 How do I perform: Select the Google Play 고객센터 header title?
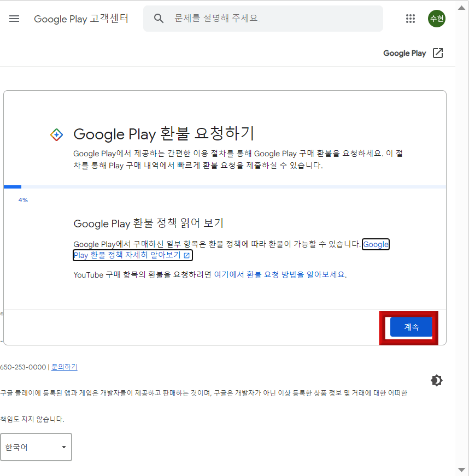pos(81,19)
